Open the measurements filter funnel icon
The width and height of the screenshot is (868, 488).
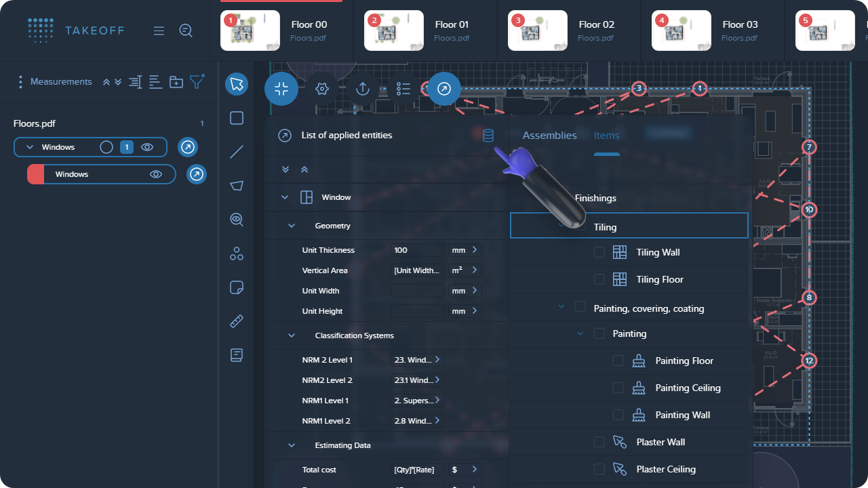pyautogui.click(x=197, y=81)
